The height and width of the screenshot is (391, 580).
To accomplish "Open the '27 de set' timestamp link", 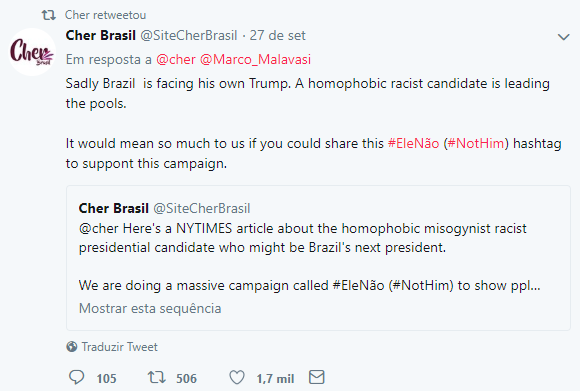I will pos(277,36).
